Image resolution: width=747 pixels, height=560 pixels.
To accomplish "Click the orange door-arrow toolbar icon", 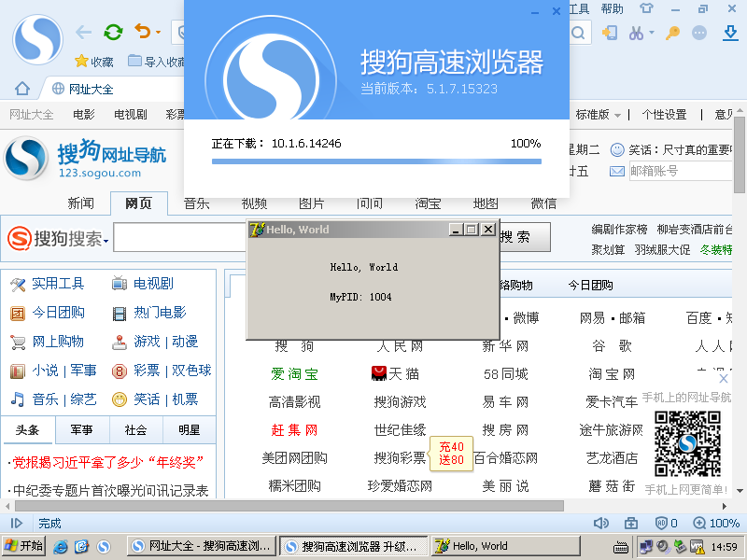I will pyautogui.click(x=610, y=33).
